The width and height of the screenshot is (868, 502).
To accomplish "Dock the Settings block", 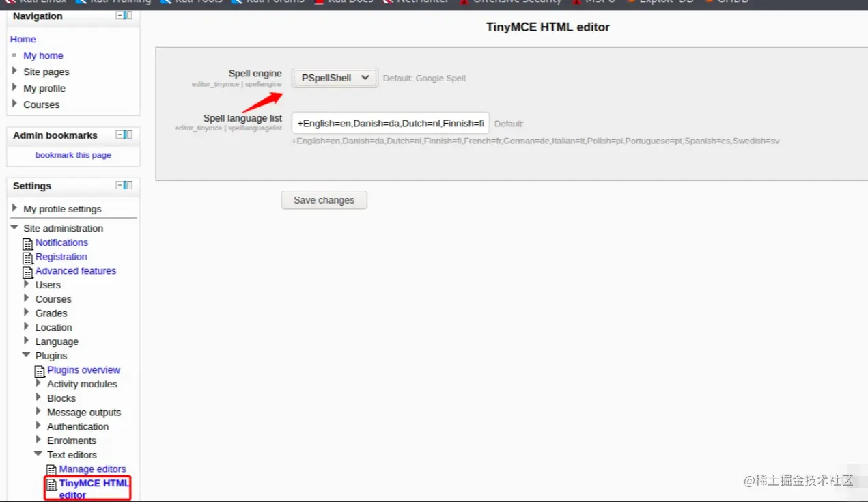I will [128, 185].
